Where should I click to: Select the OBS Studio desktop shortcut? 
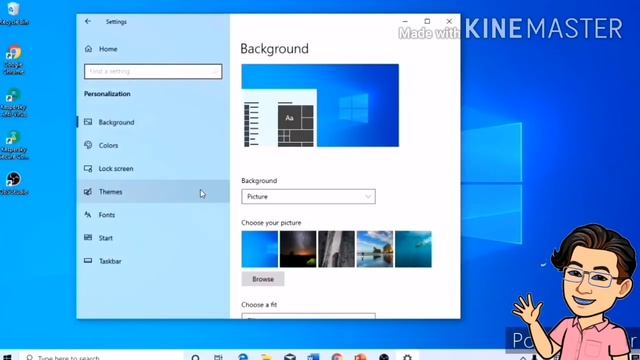pyautogui.click(x=13, y=183)
